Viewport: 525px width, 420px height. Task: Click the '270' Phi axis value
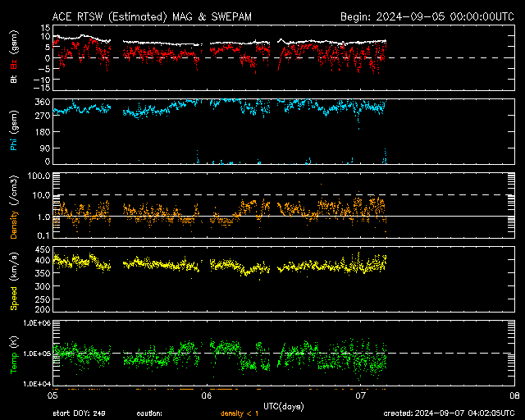(43, 116)
